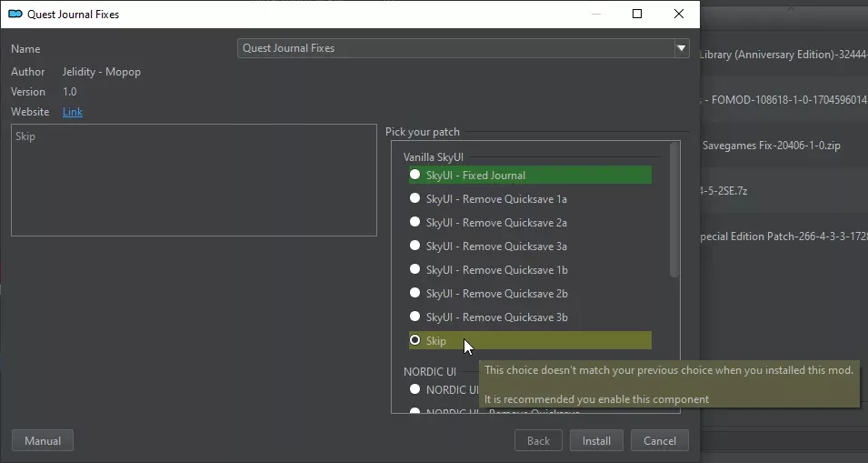Close the Quest Journal Fixes window
The image size is (868, 463).
pos(679,14)
